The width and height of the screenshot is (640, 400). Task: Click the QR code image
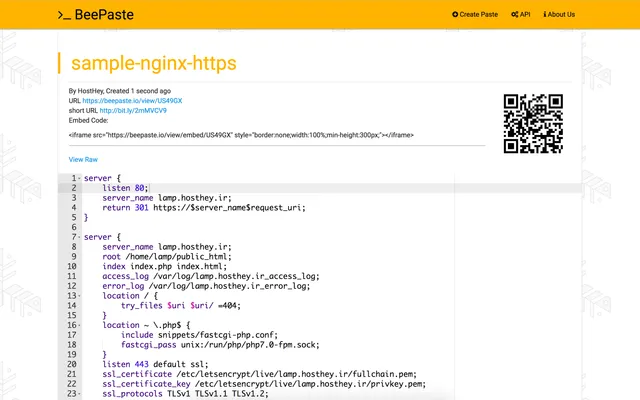point(533,124)
